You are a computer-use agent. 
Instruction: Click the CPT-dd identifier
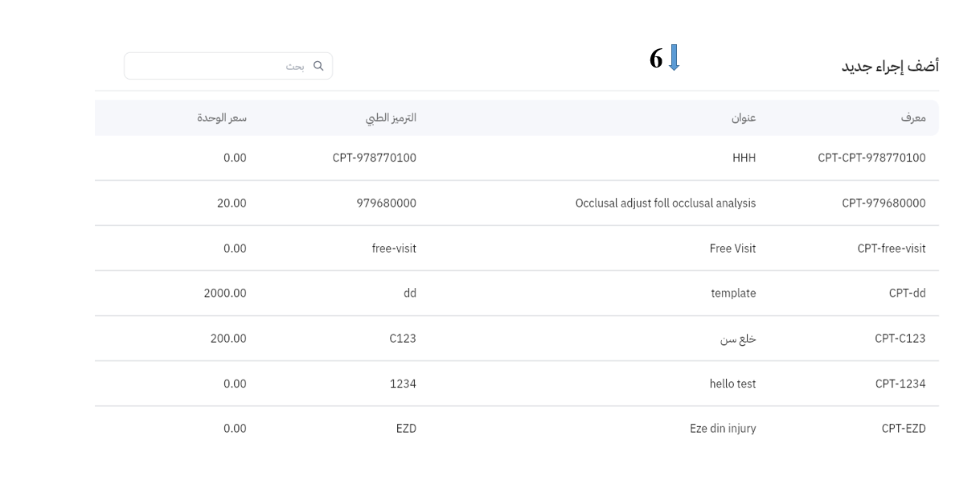[x=907, y=294]
